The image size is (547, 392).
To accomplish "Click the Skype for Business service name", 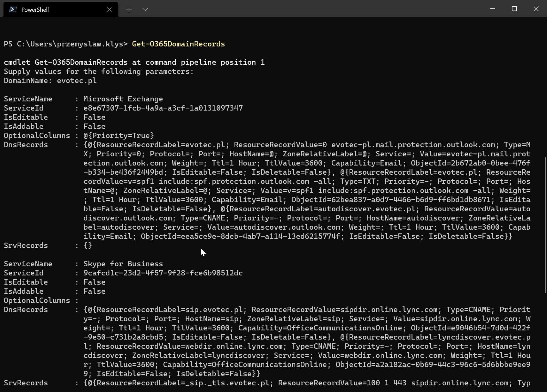I will point(123,264).
